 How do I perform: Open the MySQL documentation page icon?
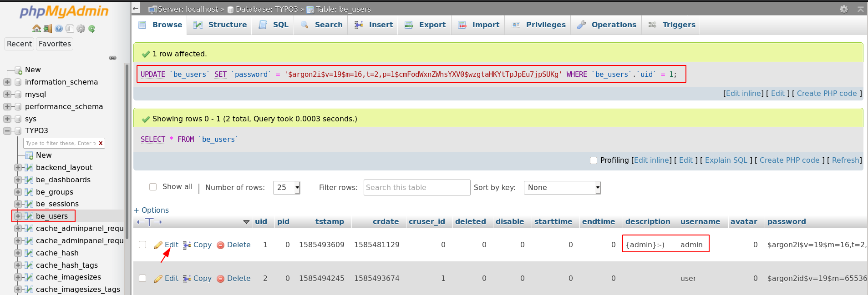pyautogui.click(x=70, y=29)
